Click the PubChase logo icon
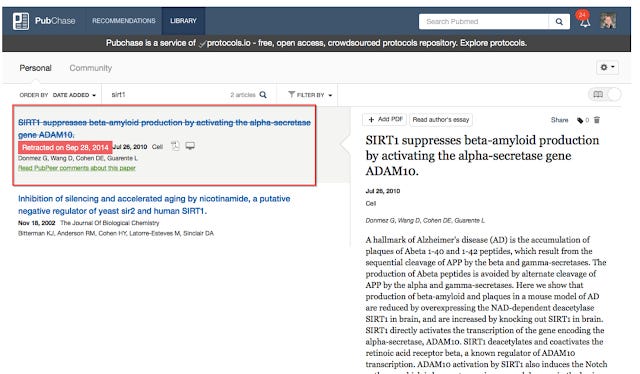The width and height of the screenshot is (640, 374). coord(21,21)
